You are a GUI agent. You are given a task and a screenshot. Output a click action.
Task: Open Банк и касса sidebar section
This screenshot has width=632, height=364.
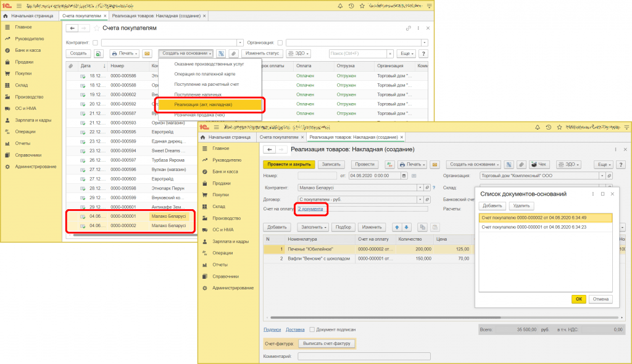[28, 50]
